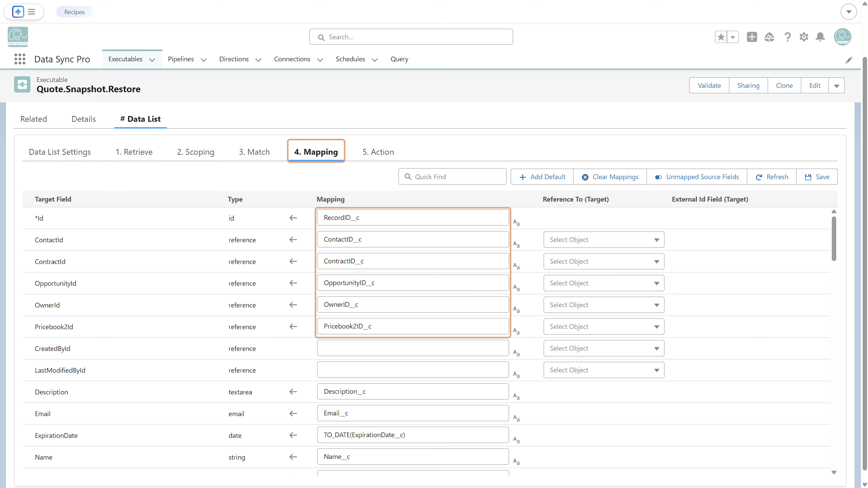Viewport: 868px width, 488px height.
Task: Click the Help question mark icon
Action: [787, 37]
